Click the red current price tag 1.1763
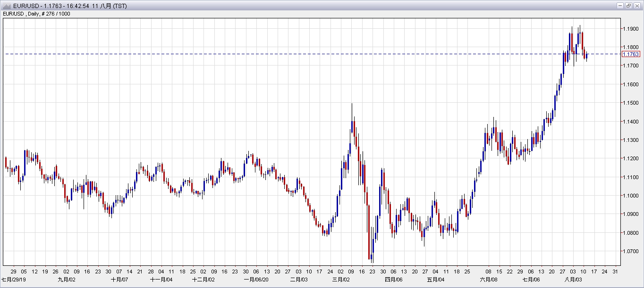This screenshot has width=644, height=288. 631,54
